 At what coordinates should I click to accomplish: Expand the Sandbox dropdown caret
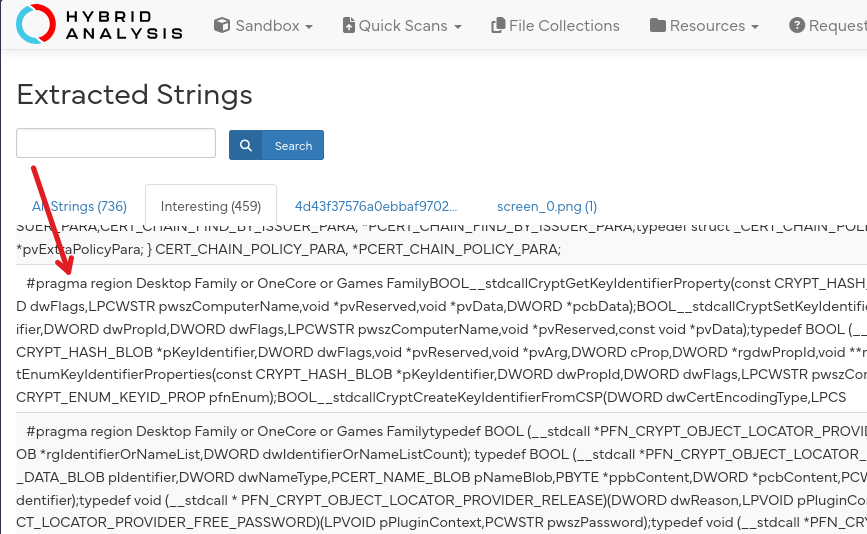click(x=309, y=27)
